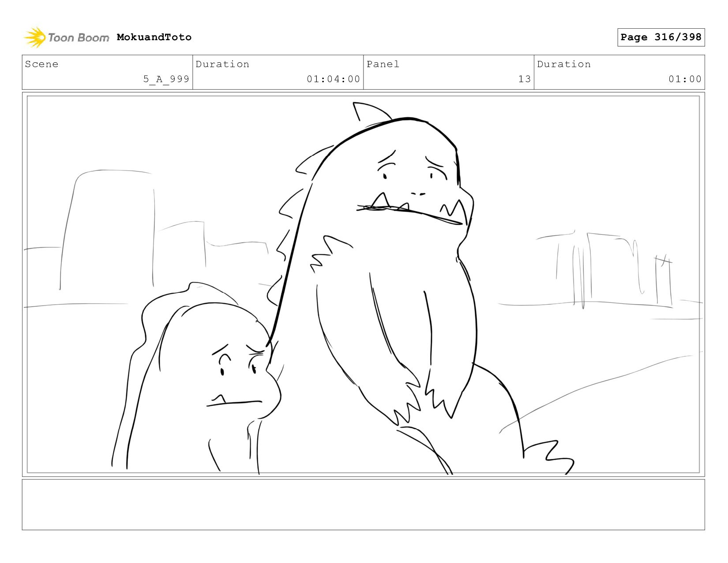Click the Panel label
Screen dimensions: 728x563
[383, 64]
